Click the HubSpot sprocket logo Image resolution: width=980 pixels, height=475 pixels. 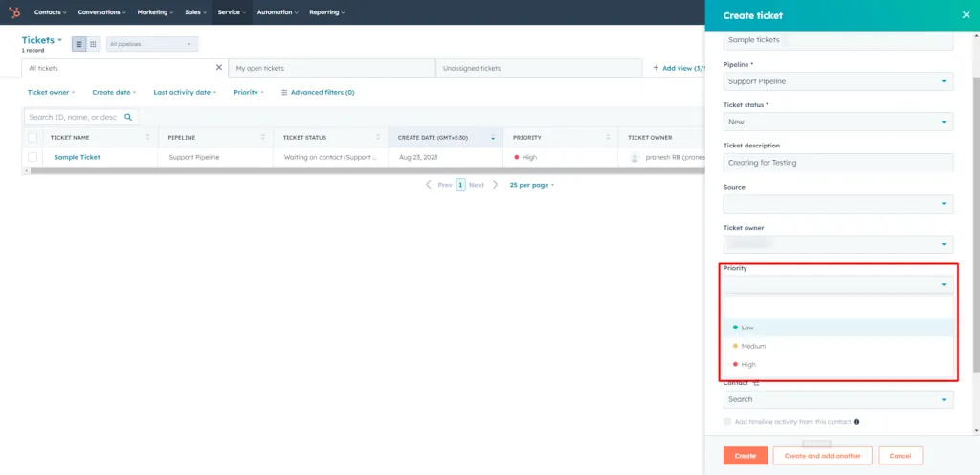[x=14, y=11]
